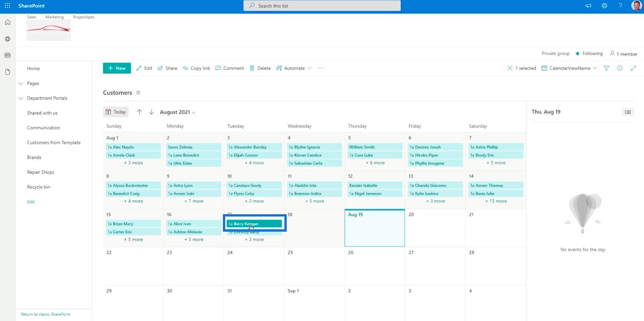Open the CalendarViewName view dropdown

pos(569,68)
